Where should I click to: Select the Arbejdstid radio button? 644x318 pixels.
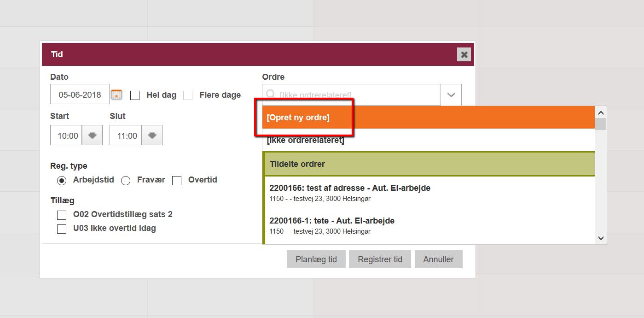pos(62,181)
